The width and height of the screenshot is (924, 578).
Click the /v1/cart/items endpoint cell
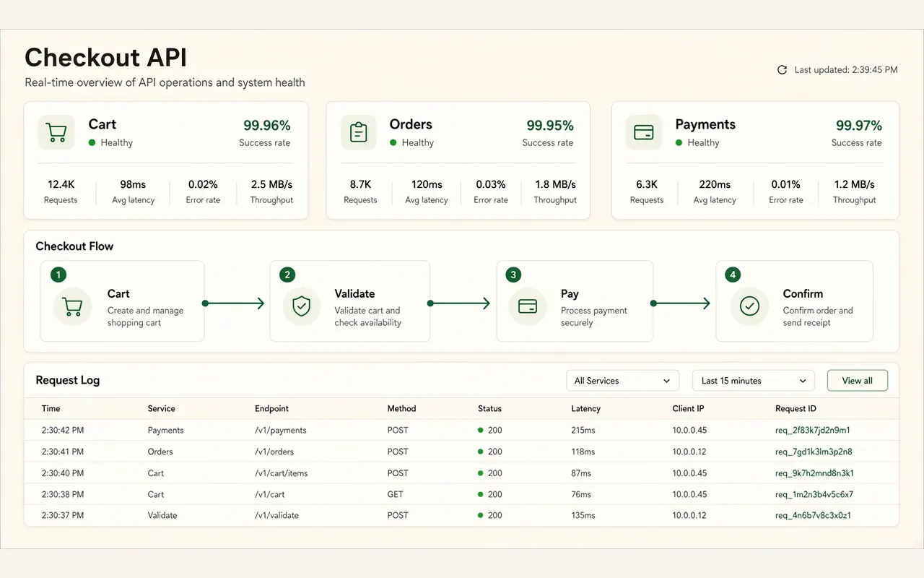[282, 473]
